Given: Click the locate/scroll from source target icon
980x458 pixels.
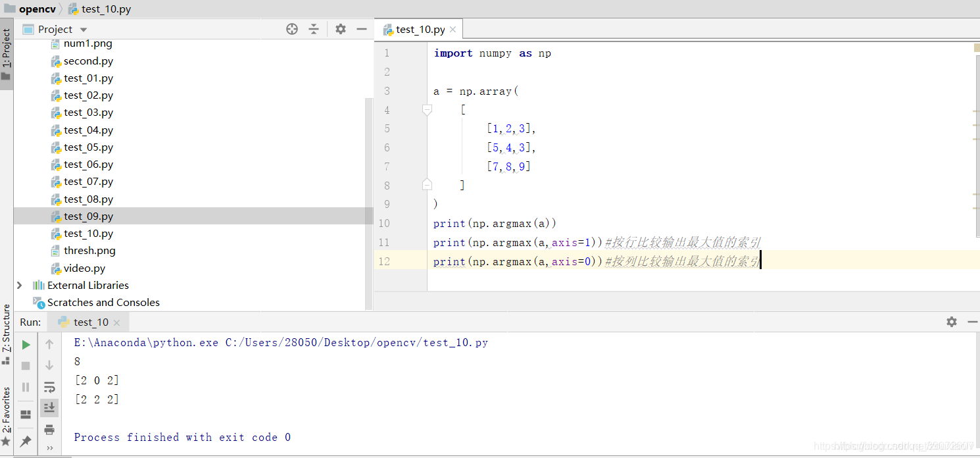Looking at the screenshot, I should click(x=292, y=29).
